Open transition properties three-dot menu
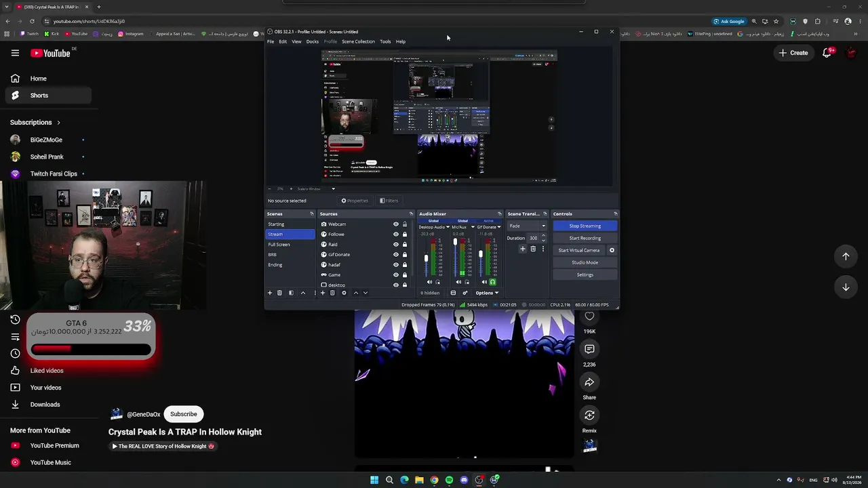 (542, 249)
